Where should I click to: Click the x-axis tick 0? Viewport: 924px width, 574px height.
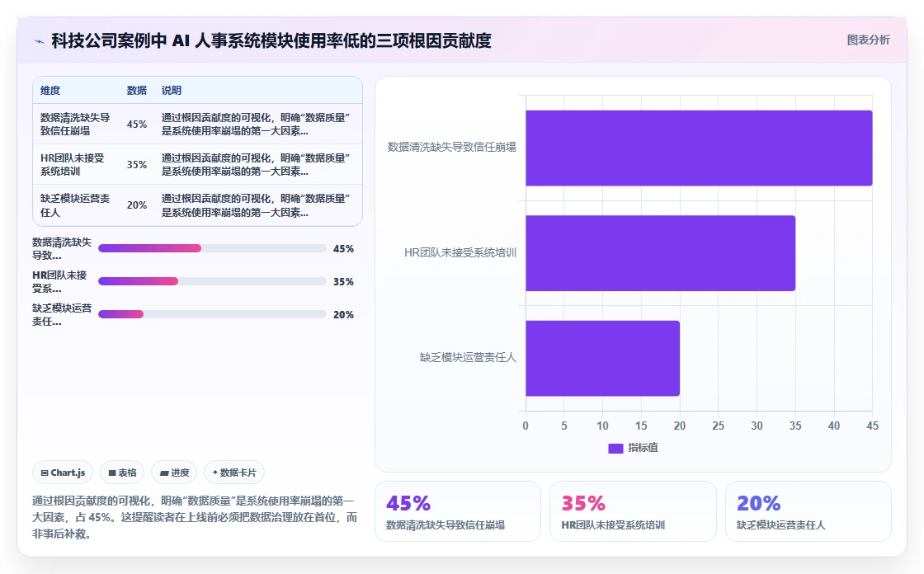(x=526, y=426)
